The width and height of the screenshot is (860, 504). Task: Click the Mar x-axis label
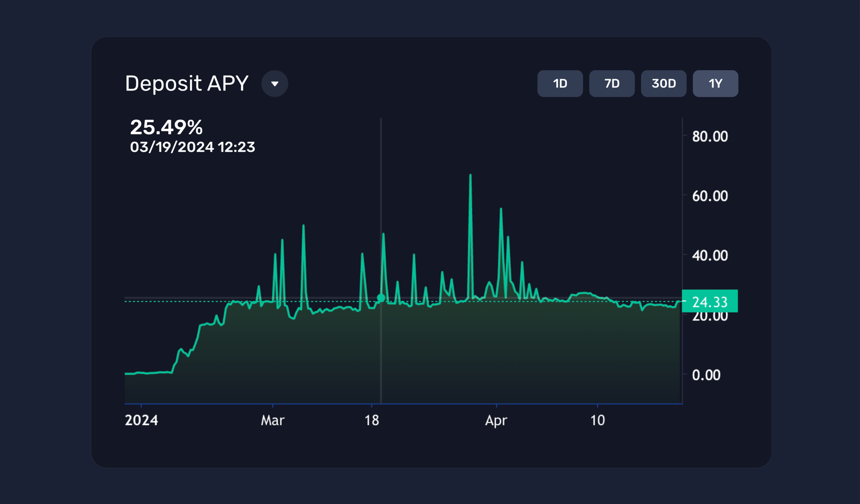[x=273, y=420]
